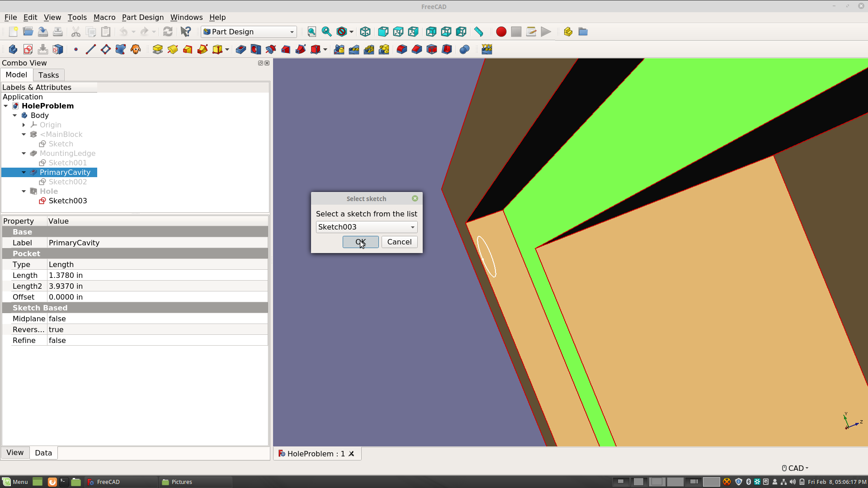Open the Menu button on the taskbar

(x=15, y=482)
